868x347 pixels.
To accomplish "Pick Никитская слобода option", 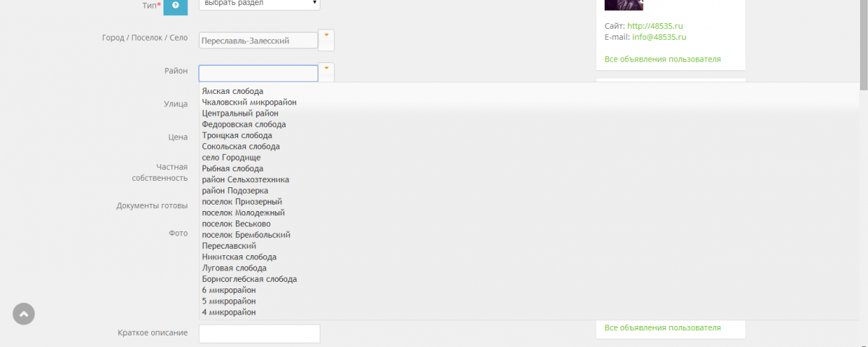I will [x=239, y=257].
